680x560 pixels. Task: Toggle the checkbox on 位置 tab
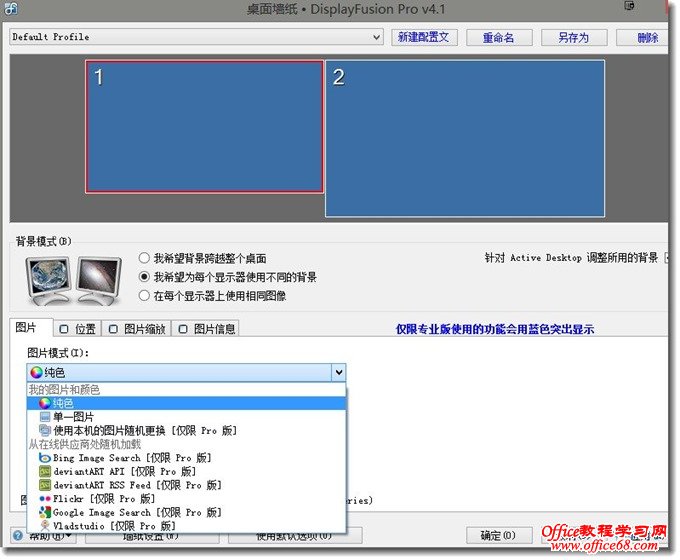(64, 329)
